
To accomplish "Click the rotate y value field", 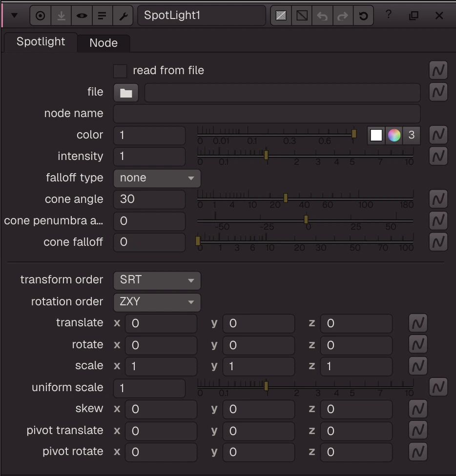I will 259,345.
